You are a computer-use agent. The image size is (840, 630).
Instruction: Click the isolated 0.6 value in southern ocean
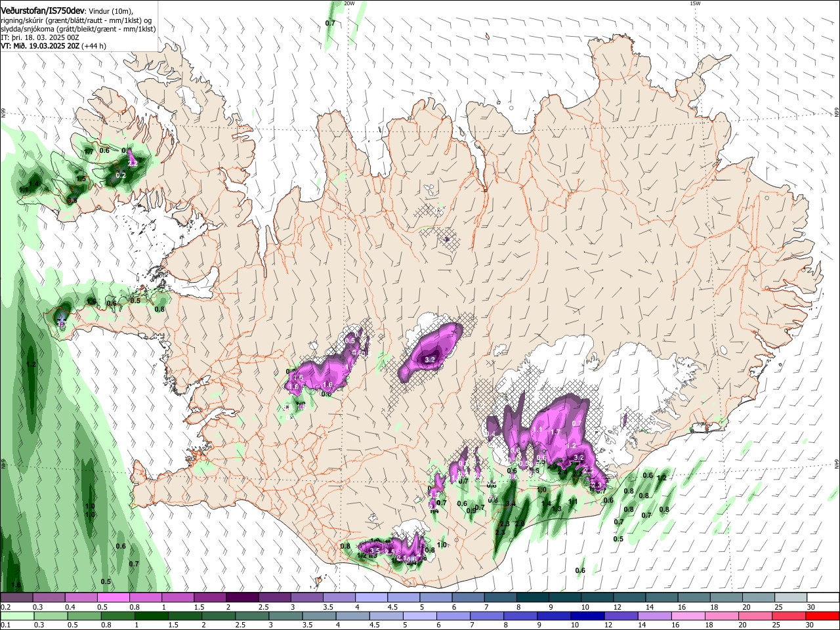click(580, 570)
